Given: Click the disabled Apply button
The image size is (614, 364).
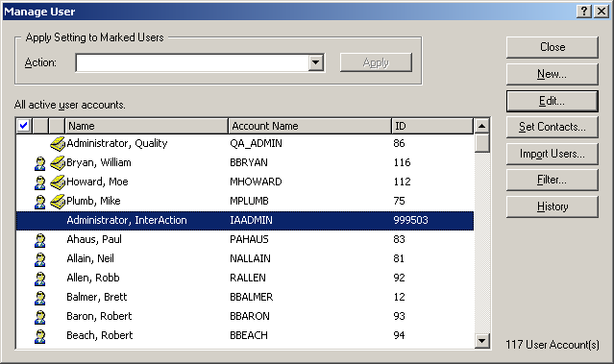Looking at the screenshot, I should pos(376,62).
